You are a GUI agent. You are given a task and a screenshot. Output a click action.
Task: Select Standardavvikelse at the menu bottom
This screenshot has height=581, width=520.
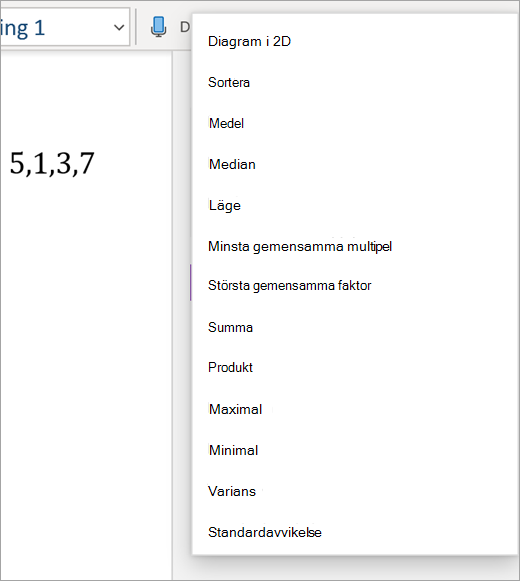point(265,532)
